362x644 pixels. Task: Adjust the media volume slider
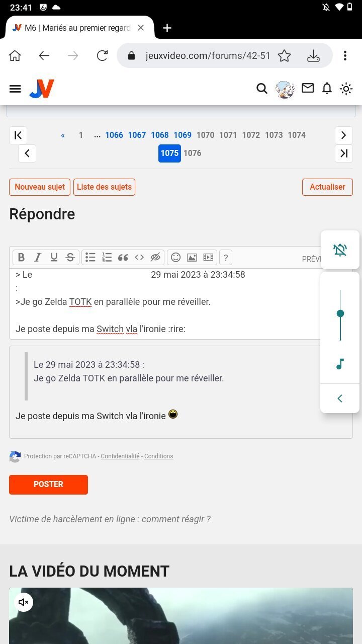click(x=340, y=314)
